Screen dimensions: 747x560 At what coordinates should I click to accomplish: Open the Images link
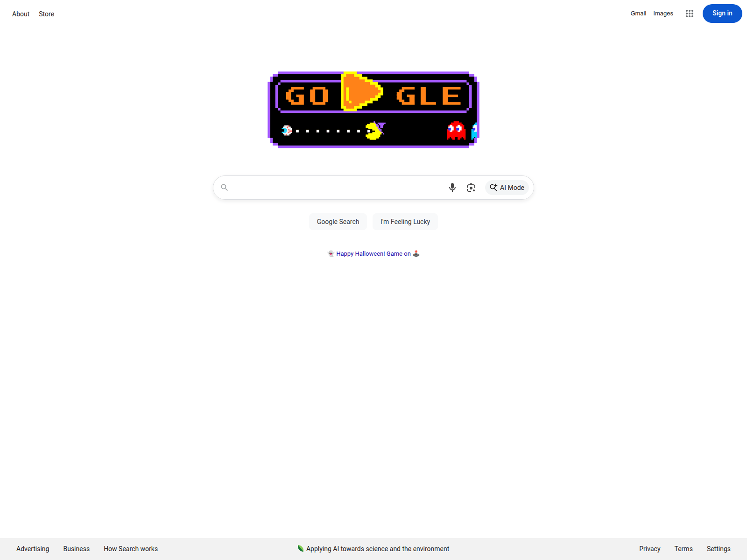[x=663, y=14]
